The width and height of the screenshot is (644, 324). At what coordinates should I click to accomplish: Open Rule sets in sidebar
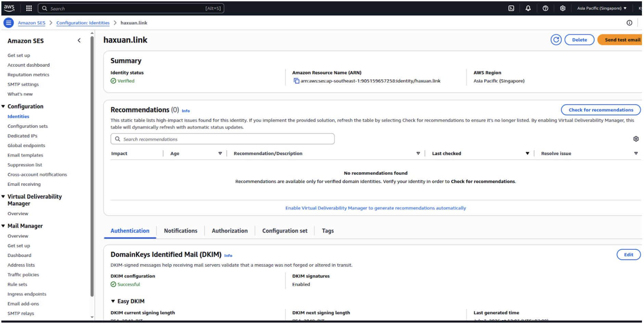[x=17, y=284]
